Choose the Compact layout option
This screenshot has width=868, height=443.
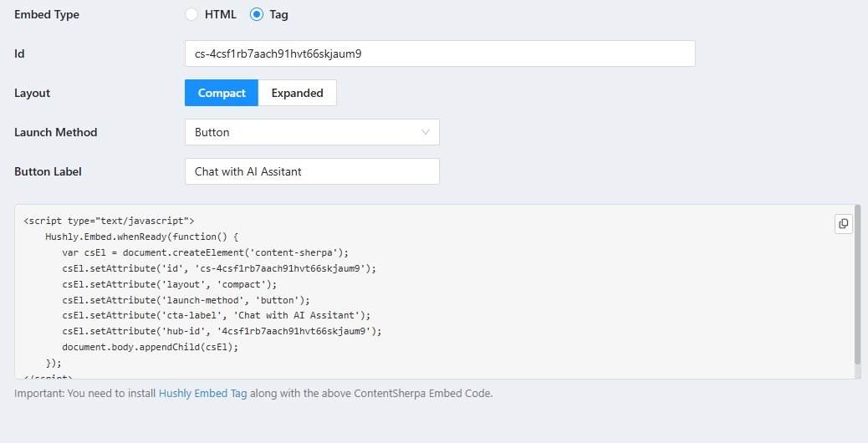[x=222, y=93]
